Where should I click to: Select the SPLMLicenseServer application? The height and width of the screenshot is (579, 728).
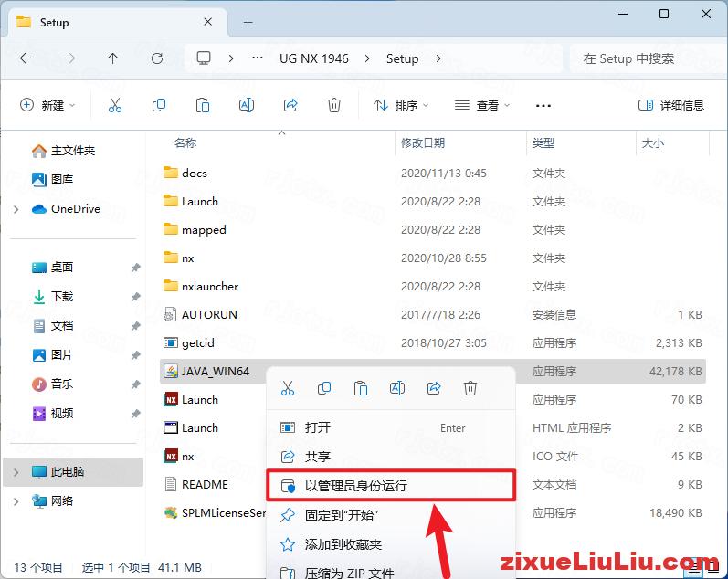click(171, 512)
